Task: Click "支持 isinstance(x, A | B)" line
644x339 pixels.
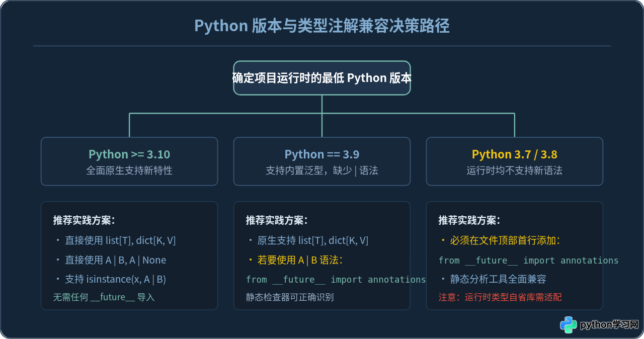Action: pos(116,279)
